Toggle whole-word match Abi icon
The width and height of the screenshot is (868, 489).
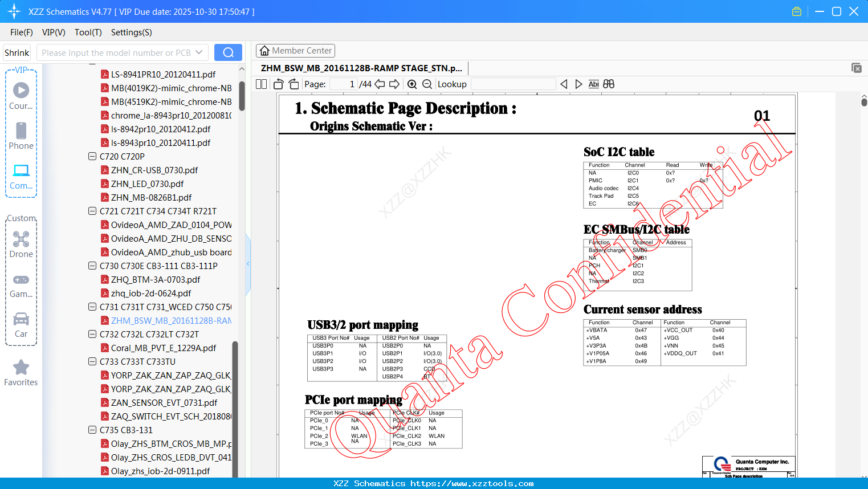pos(593,84)
